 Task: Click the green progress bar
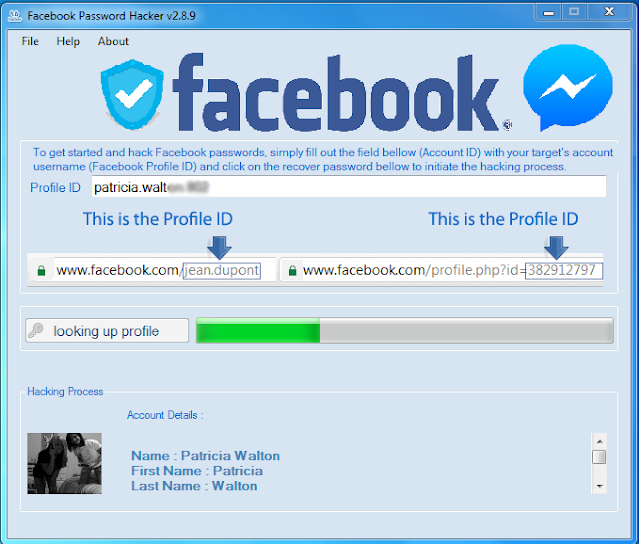405,331
